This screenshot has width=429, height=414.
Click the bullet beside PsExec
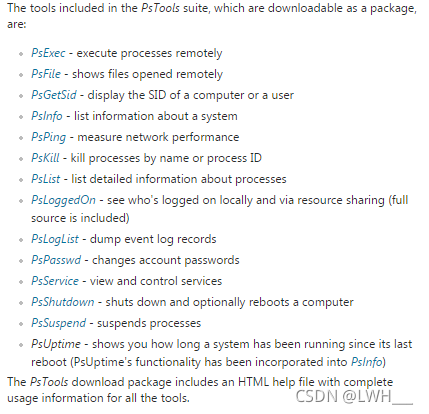(x=21, y=54)
